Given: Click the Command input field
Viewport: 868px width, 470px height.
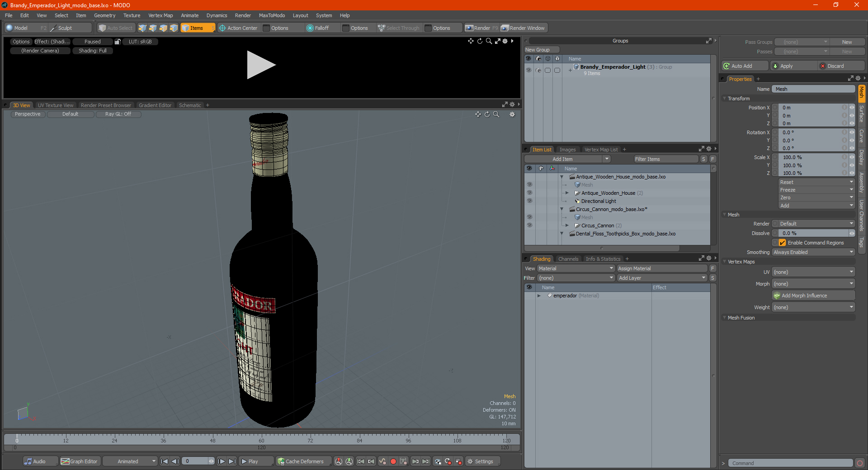Looking at the screenshot, I should pos(790,463).
